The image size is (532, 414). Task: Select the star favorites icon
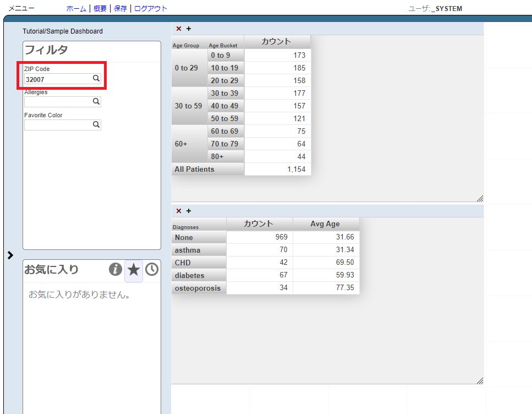[134, 270]
